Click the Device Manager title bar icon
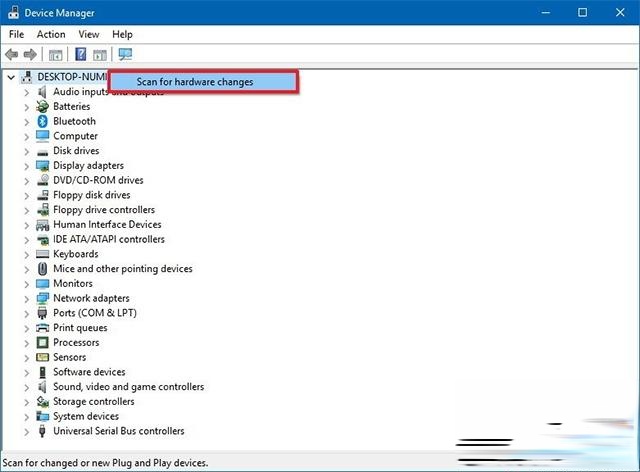Image resolution: width=640 pixels, height=472 pixels. [x=13, y=12]
